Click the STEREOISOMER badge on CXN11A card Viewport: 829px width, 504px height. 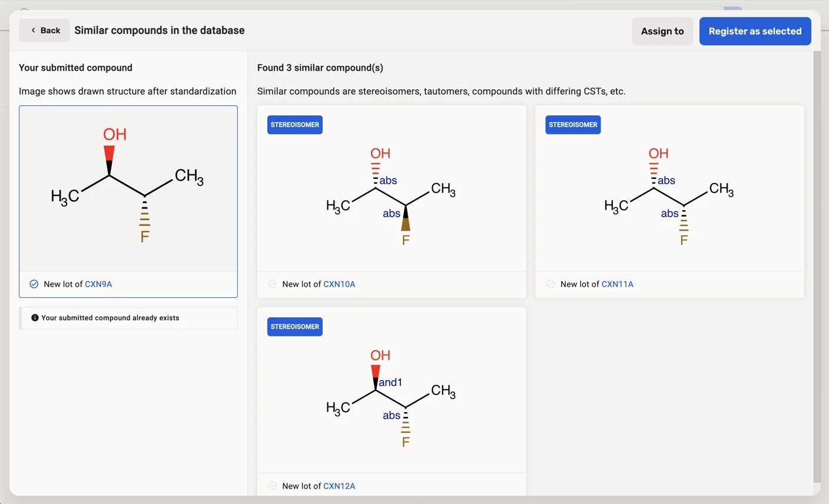pos(573,125)
